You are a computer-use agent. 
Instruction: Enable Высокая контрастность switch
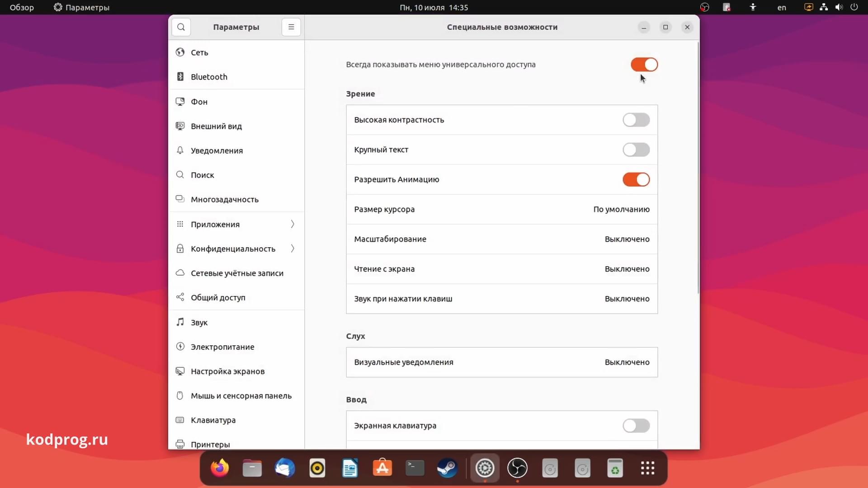(636, 120)
